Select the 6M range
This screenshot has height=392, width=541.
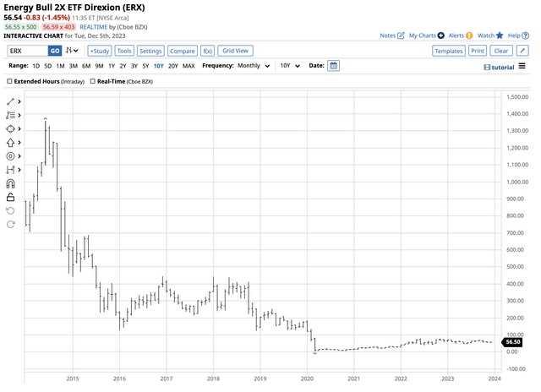[x=86, y=66]
